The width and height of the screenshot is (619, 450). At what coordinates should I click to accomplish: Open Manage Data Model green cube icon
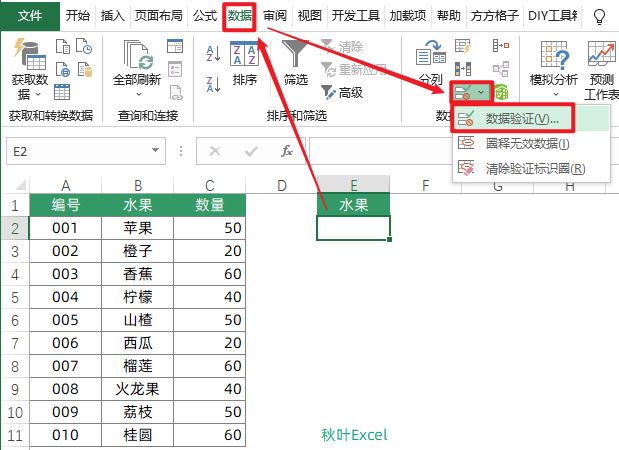501,93
